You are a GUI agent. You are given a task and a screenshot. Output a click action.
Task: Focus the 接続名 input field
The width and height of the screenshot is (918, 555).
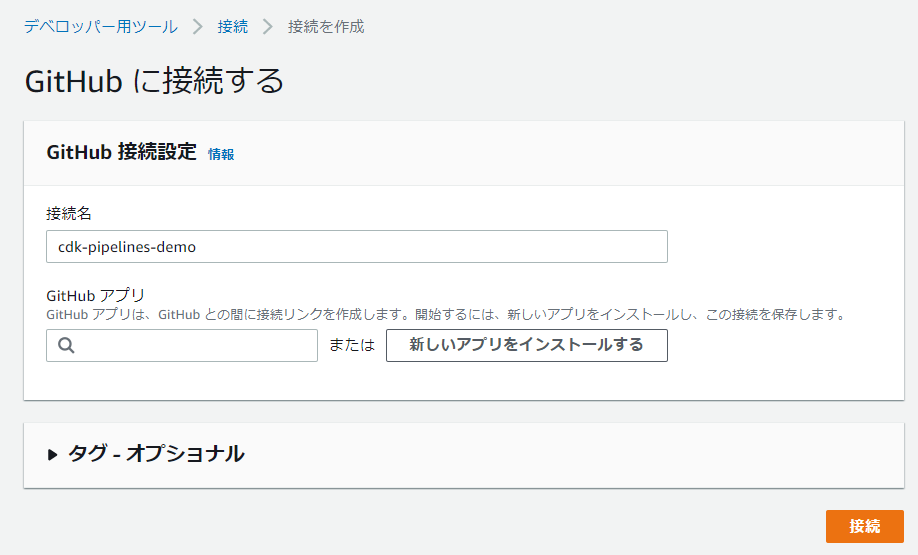[x=357, y=246]
